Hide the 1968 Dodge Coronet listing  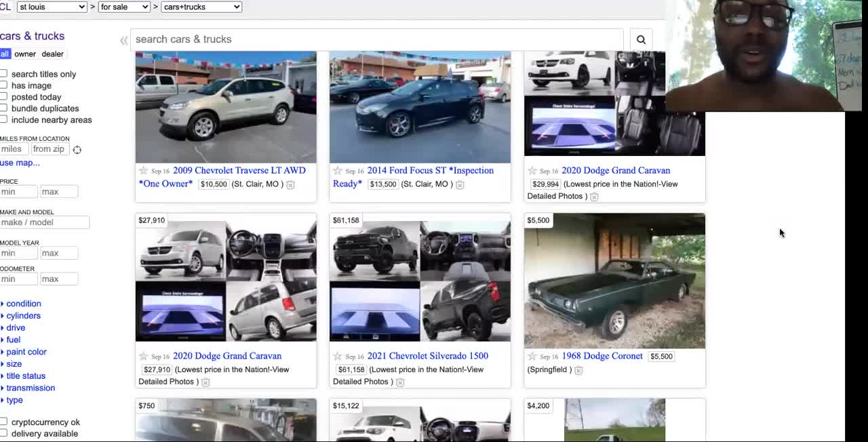tap(578, 370)
